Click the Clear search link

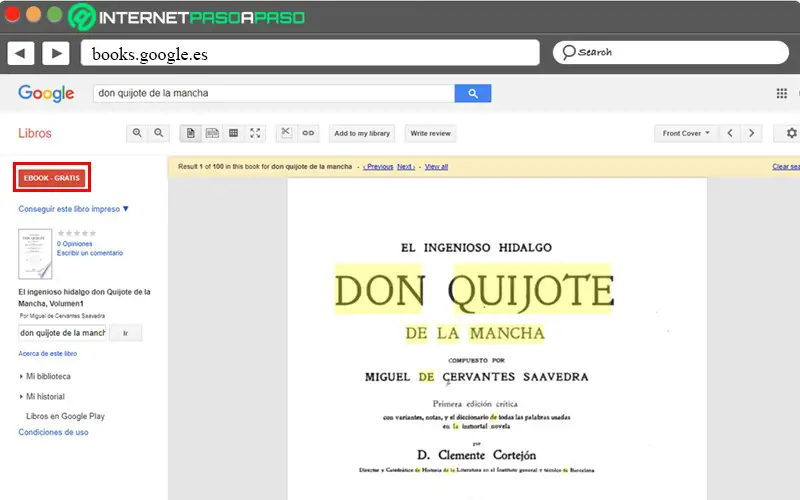786,167
